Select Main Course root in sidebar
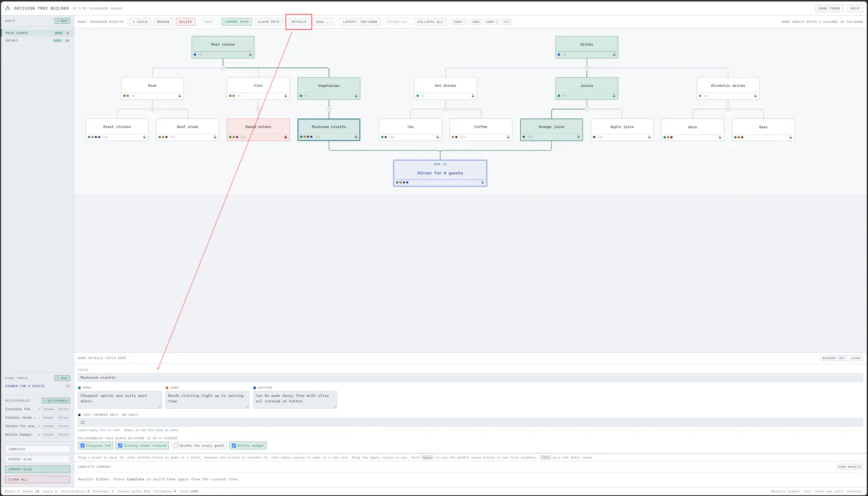 coord(37,33)
